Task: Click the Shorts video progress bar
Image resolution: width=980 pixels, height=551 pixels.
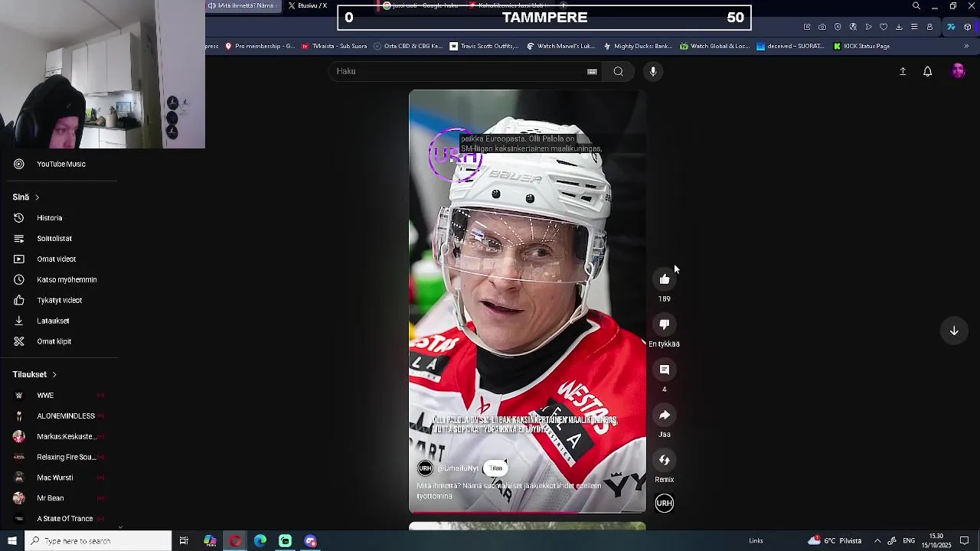Action: click(528, 512)
